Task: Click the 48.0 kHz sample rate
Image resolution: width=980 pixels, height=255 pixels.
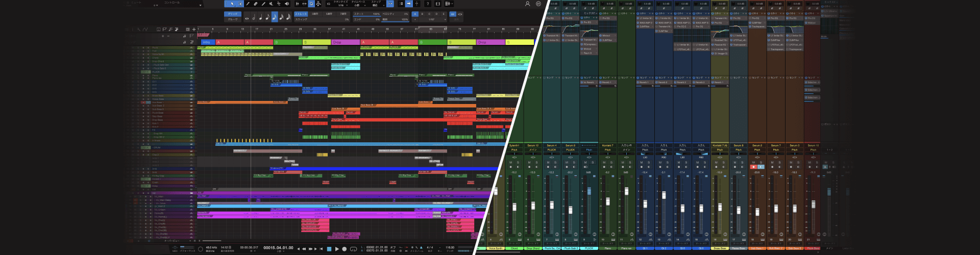Action: pos(211,247)
